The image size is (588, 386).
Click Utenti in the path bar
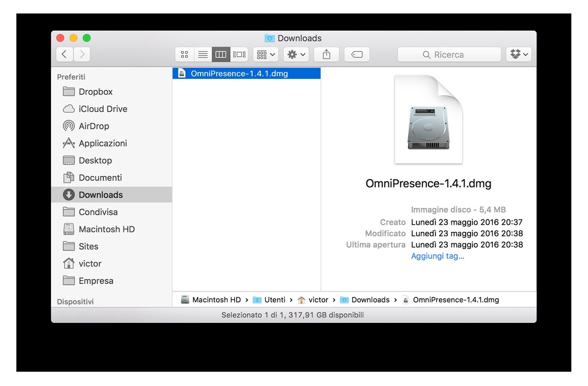tap(269, 300)
